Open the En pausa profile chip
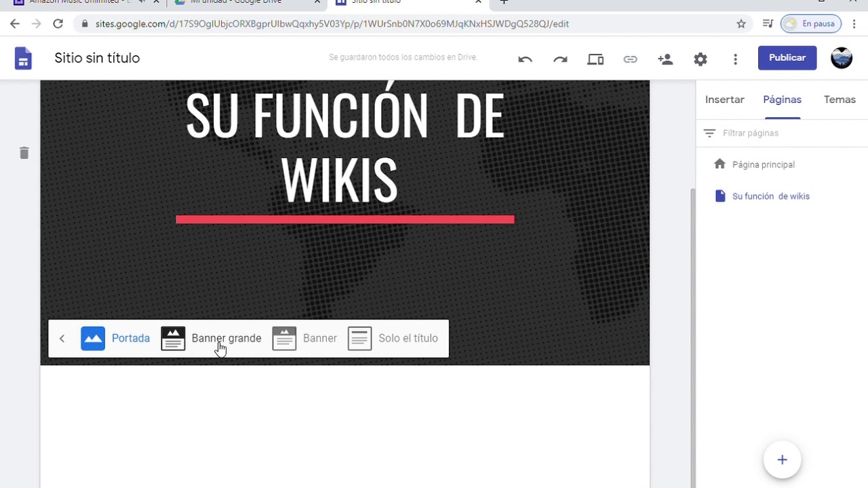This screenshot has height=488, width=868. [811, 24]
